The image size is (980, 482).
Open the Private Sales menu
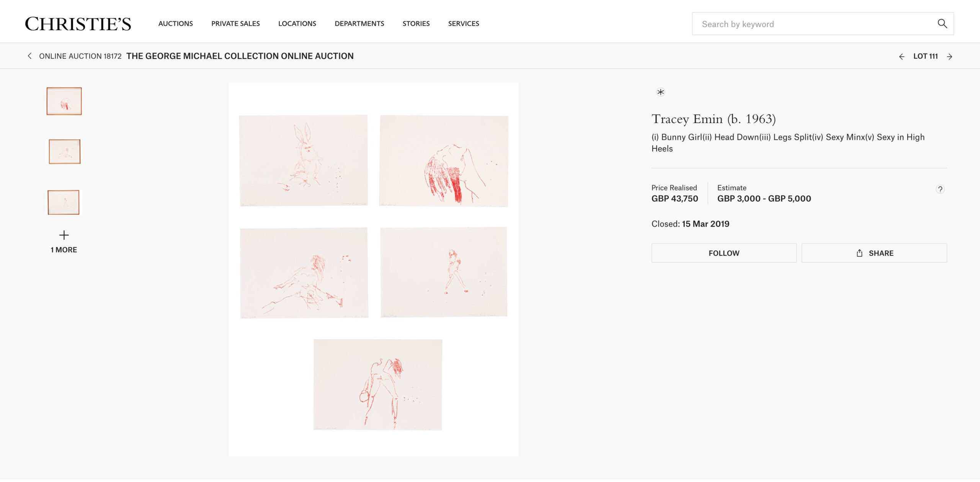(235, 24)
